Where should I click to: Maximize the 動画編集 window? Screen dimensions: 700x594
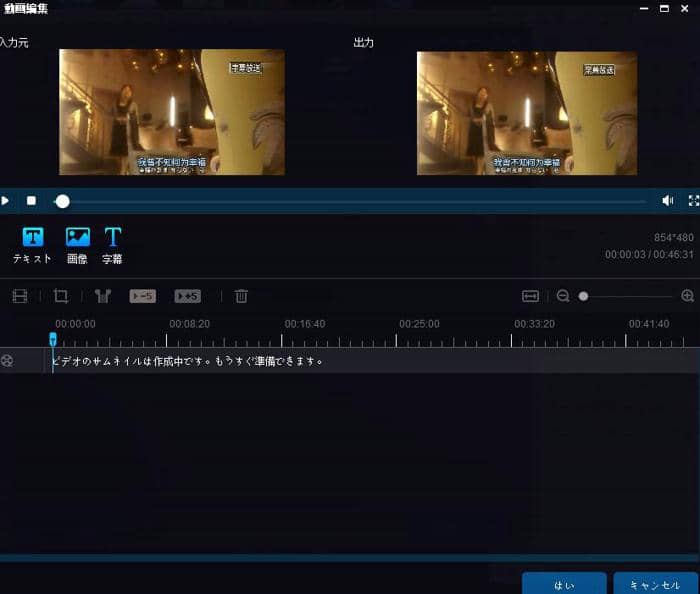pyautogui.click(x=664, y=8)
